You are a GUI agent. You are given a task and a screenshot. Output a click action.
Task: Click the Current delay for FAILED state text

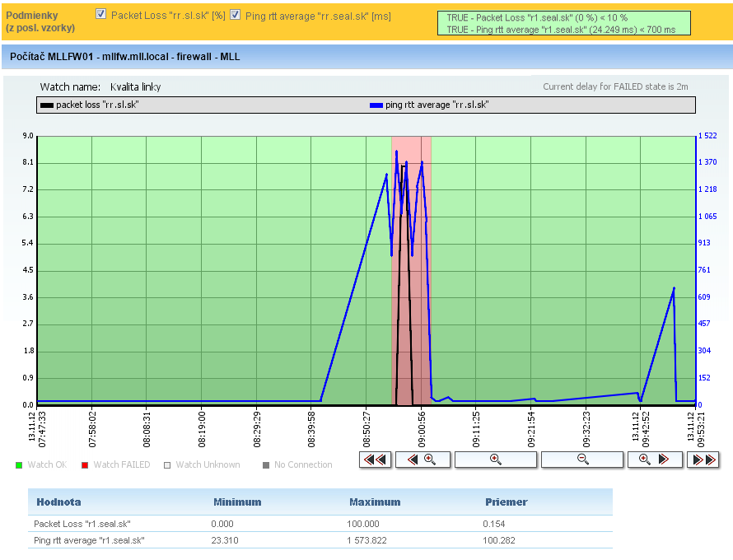point(615,86)
